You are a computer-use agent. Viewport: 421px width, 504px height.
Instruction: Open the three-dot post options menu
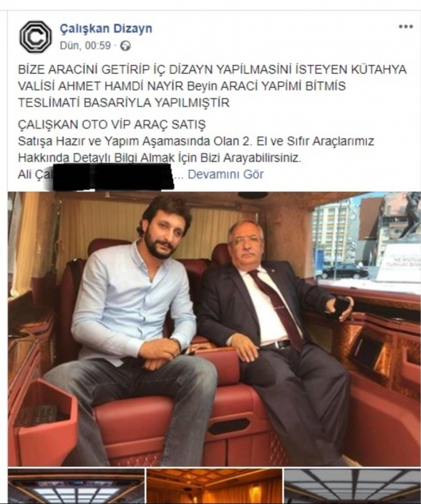click(x=406, y=27)
